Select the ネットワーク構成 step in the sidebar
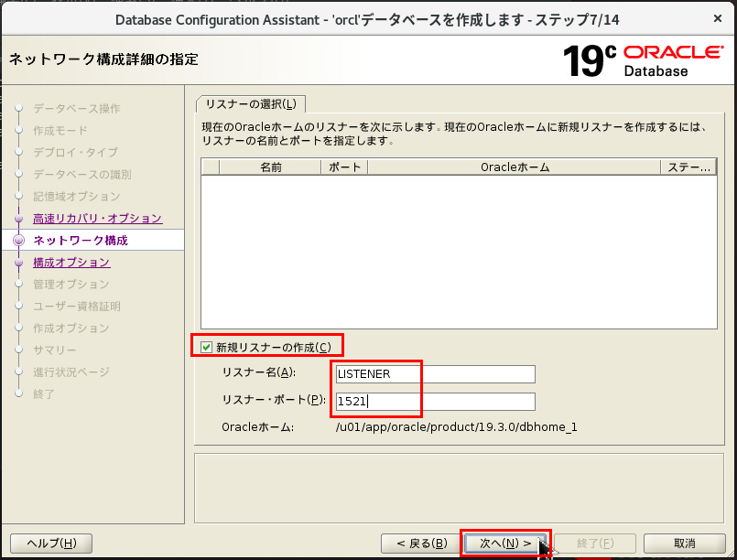 [x=82, y=241]
